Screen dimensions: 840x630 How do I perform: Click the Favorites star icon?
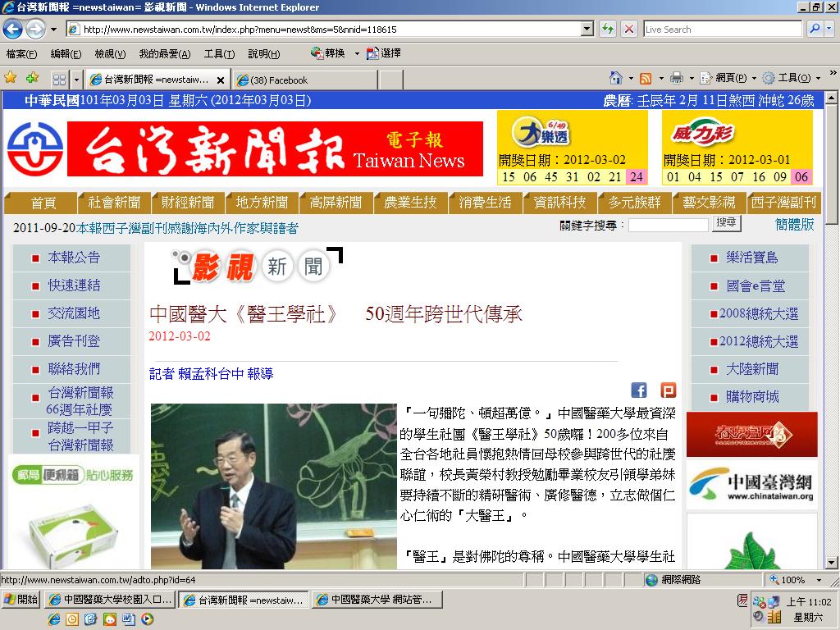[10, 78]
